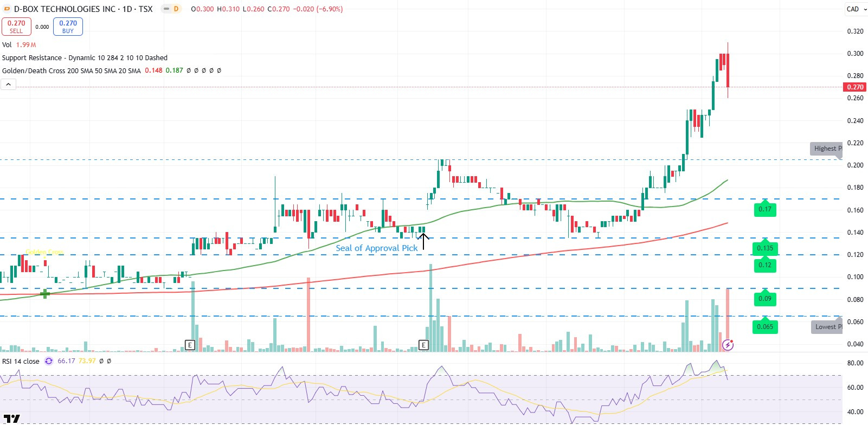Select the Seal of Approval Pick text annotation

377,248
